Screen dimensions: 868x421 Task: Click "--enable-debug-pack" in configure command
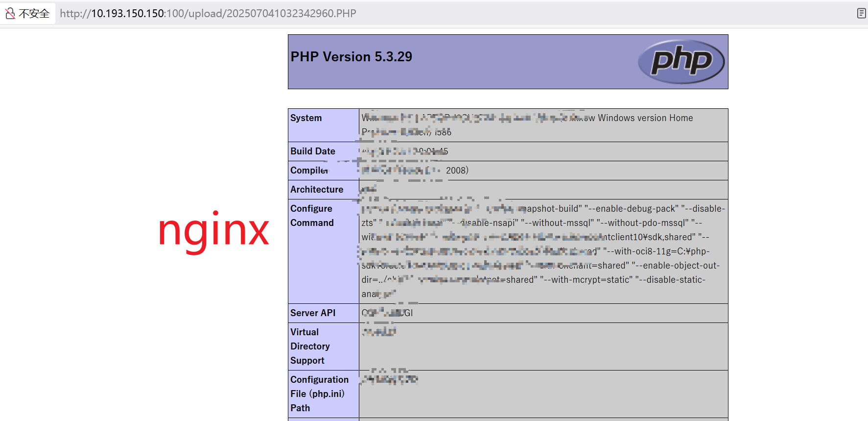(x=631, y=209)
